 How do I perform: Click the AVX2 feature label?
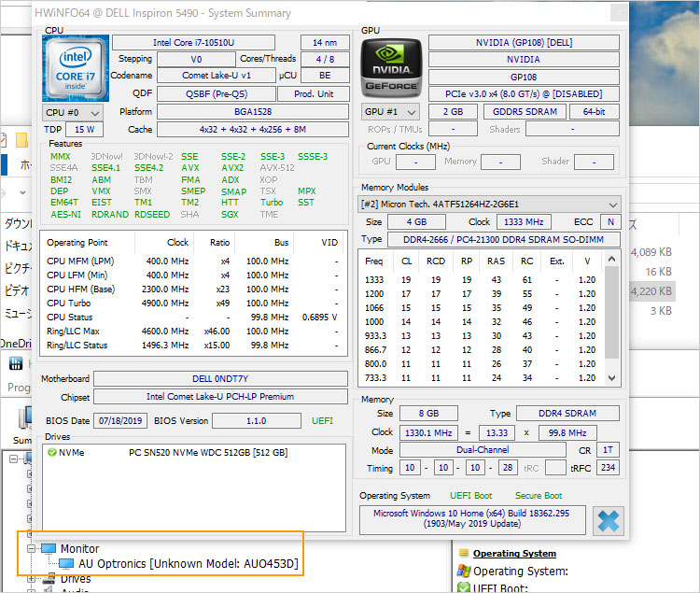tap(232, 168)
